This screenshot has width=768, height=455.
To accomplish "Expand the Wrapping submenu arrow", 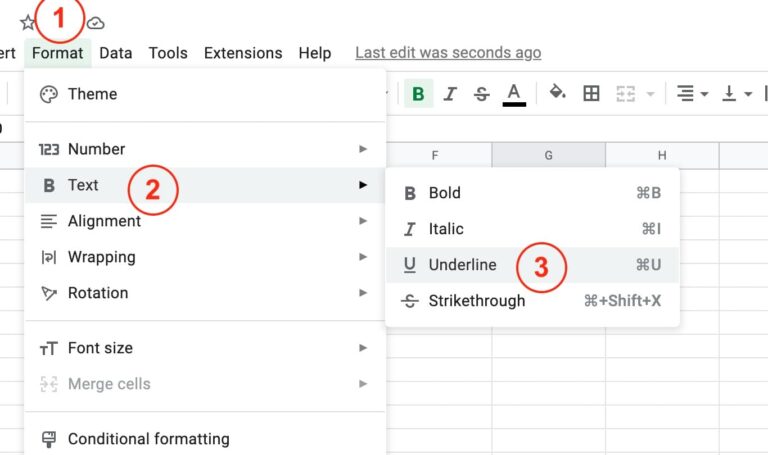I will [362, 257].
